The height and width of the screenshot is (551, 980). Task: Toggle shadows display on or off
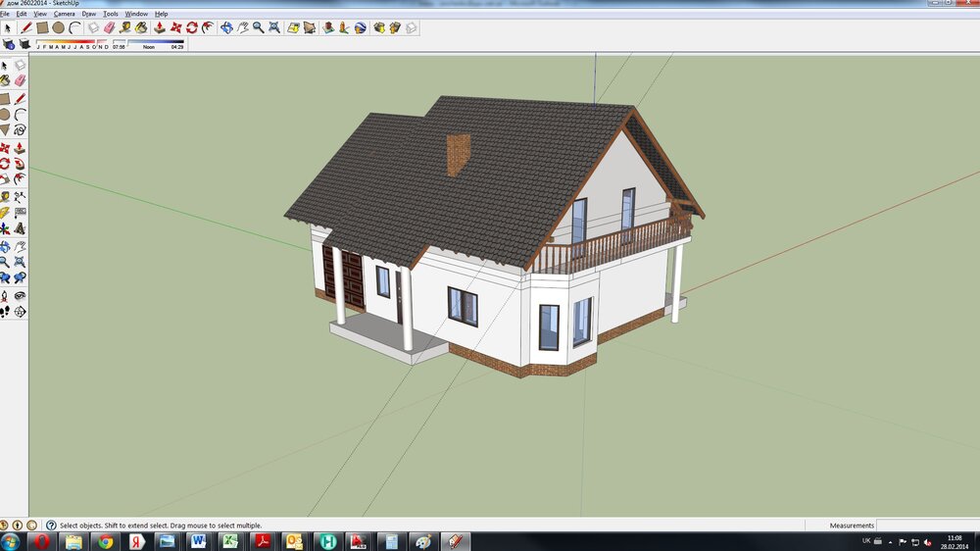coord(24,45)
